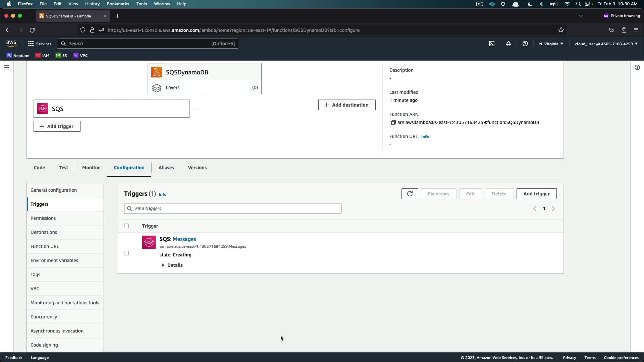Select all triggers header checkbox
Viewport: 644px width, 362px height.
(126, 226)
